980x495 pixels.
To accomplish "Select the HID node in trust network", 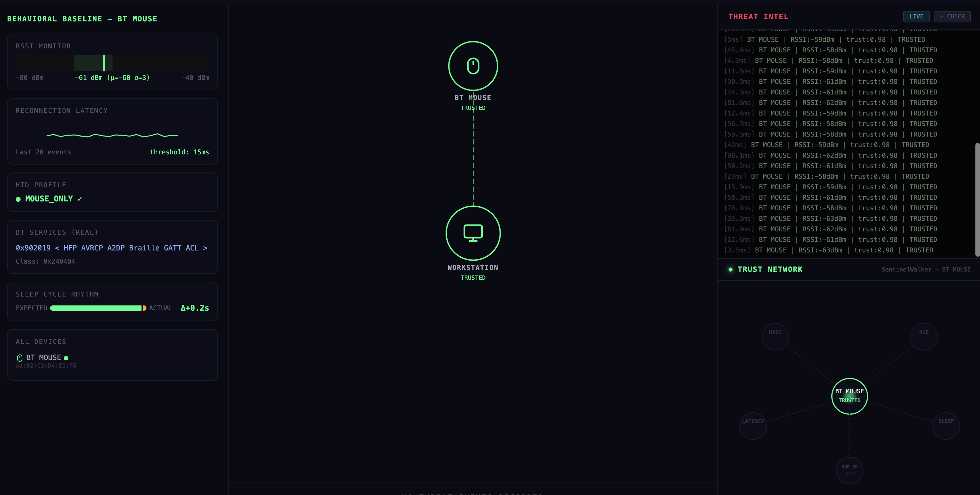I will click(x=923, y=336).
